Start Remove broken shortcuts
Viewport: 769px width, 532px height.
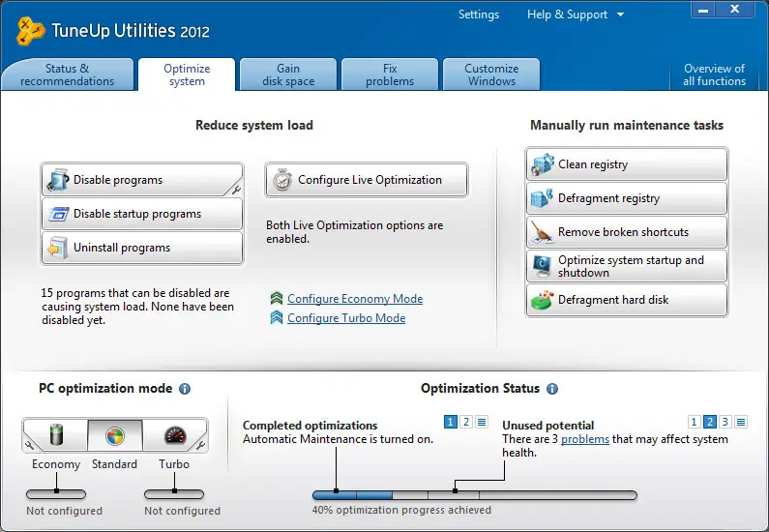pyautogui.click(x=627, y=232)
